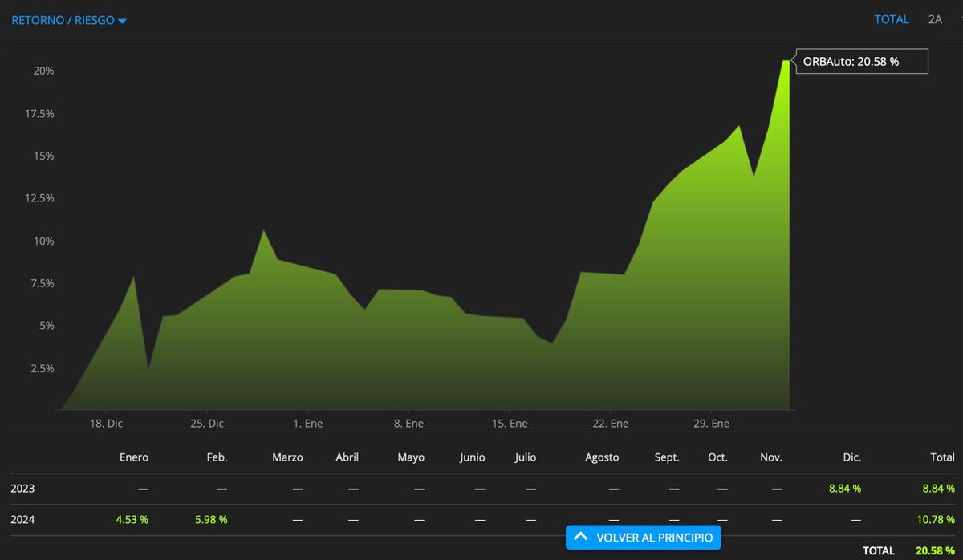Click the Marzo column header
This screenshot has height=560, width=963.
[x=287, y=457]
